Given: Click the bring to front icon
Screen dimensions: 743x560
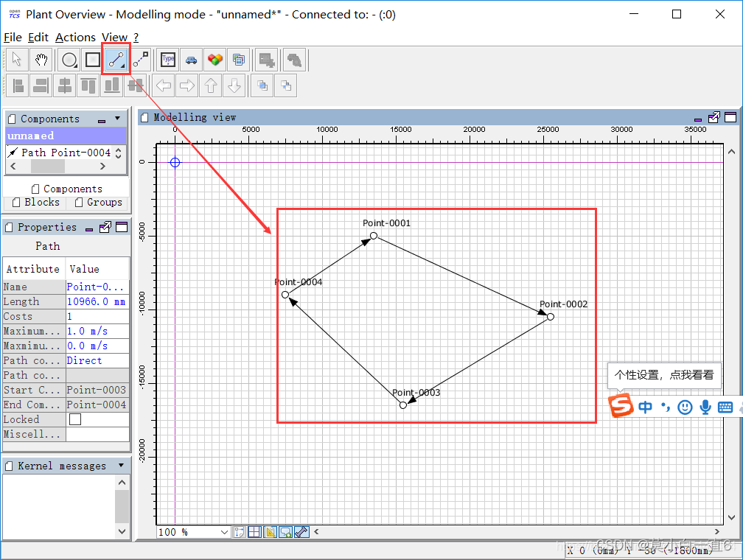Looking at the screenshot, I should (x=262, y=85).
